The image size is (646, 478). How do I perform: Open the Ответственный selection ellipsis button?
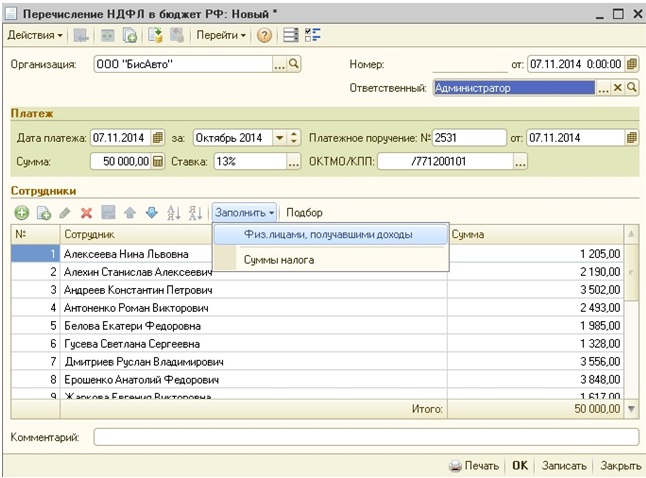click(x=603, y=88)
